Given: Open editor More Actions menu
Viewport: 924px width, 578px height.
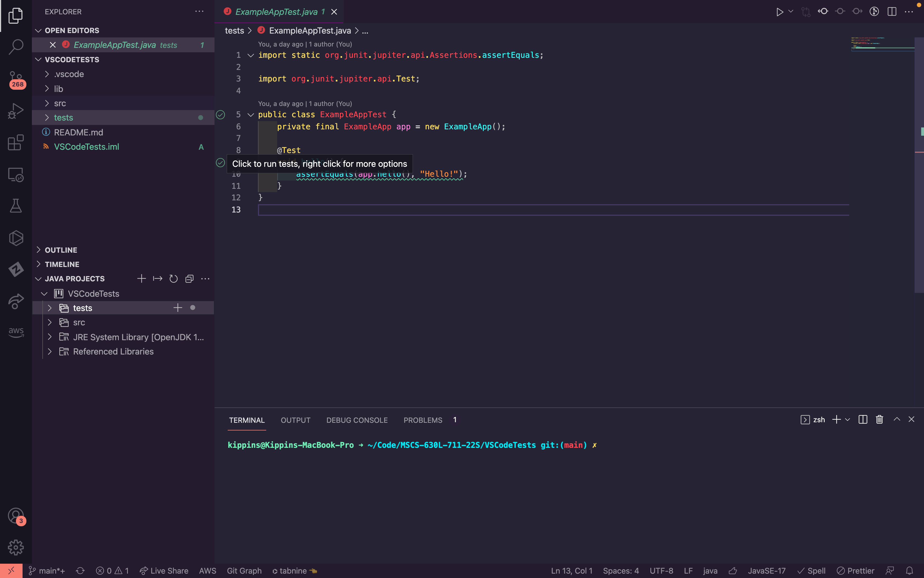Looking at the screenshot, I should [x=909, y=12].
